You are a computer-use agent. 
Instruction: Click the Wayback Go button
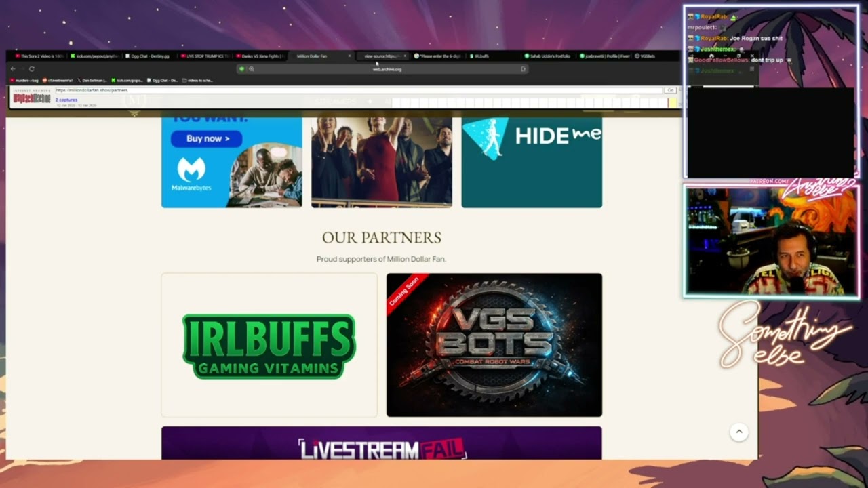pyautogui.click(x=670, y=90)
